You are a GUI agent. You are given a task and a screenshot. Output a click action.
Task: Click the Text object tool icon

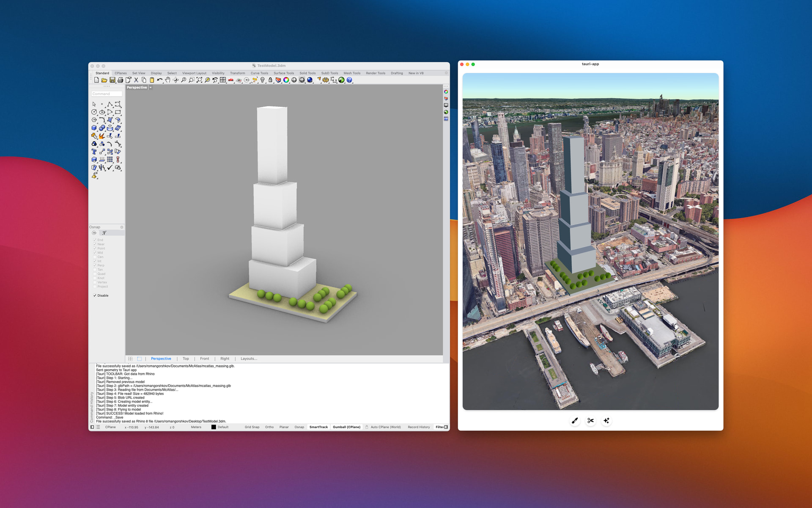(94, 152)
